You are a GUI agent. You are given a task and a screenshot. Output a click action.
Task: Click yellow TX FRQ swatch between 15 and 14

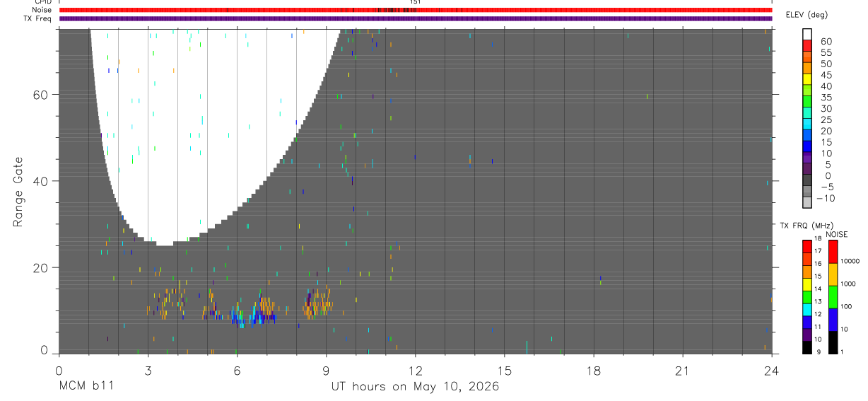click(x=807, y=284)
